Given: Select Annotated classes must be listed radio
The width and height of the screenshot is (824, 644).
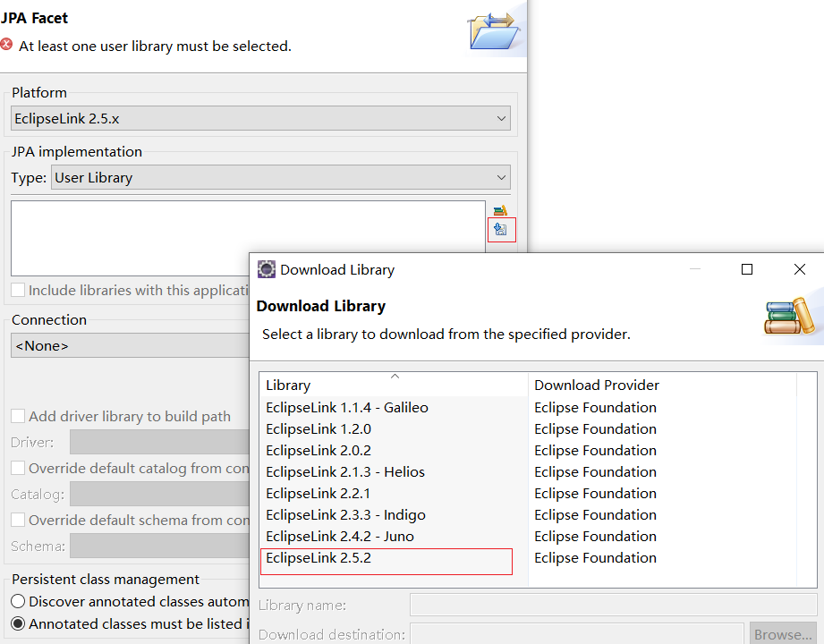Looking at the screenshot, I should point(18,623).
